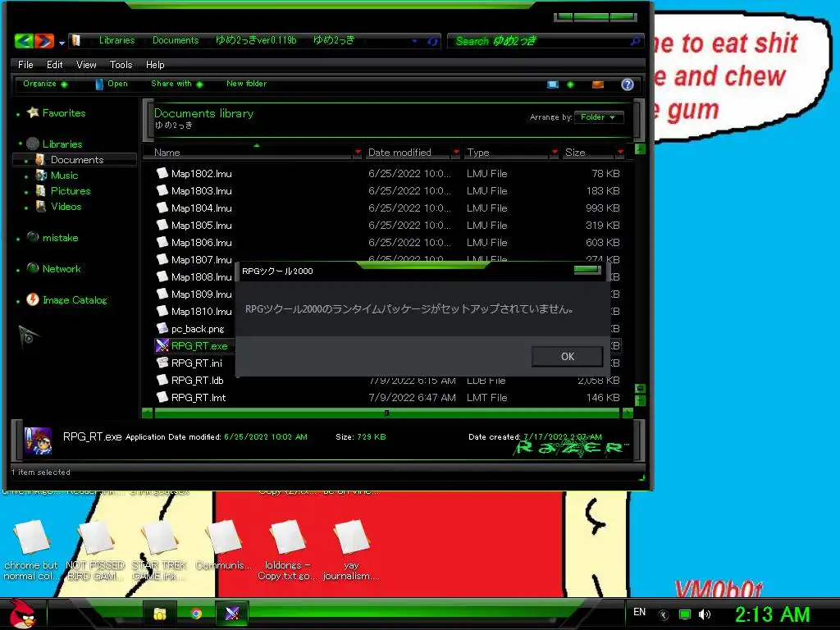Screen dimensions: 840x630
Task: Click the Open toolbar button
Action: coord(112,84)
